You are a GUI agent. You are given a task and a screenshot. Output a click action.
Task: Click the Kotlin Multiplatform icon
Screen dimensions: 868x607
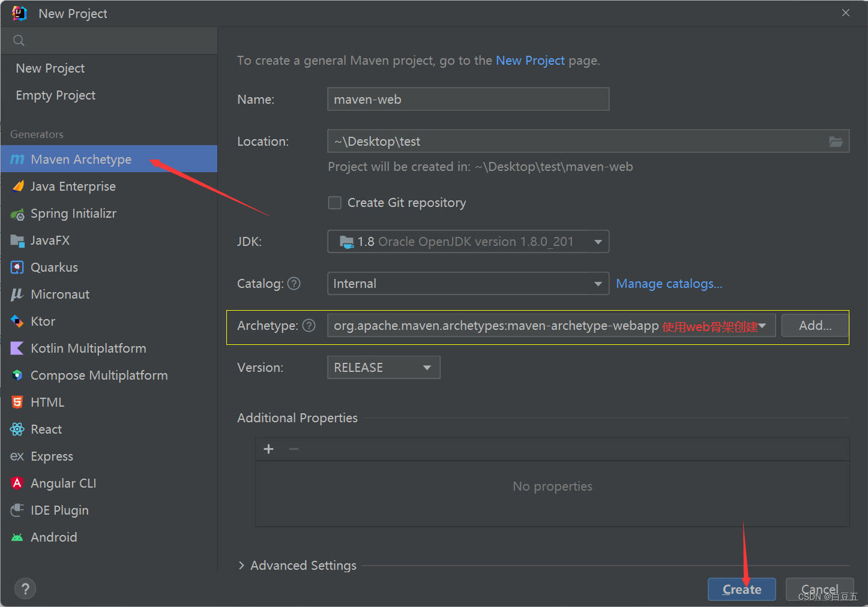click(17, 348)
